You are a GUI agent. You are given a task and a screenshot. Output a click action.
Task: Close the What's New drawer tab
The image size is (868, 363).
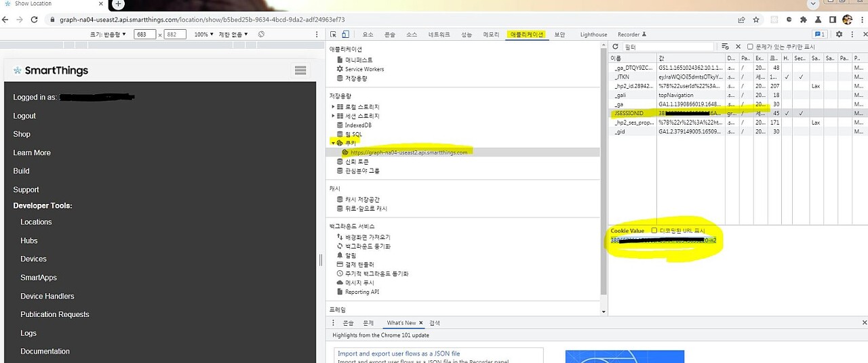coord(420,323)
